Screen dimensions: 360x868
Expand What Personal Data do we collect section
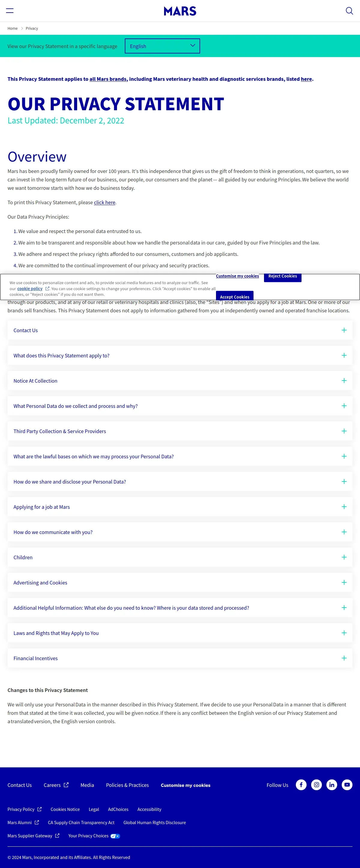point(180,406)
